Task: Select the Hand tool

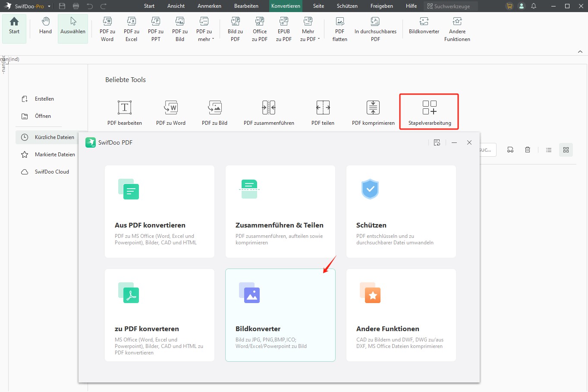Action: (45, 26)
